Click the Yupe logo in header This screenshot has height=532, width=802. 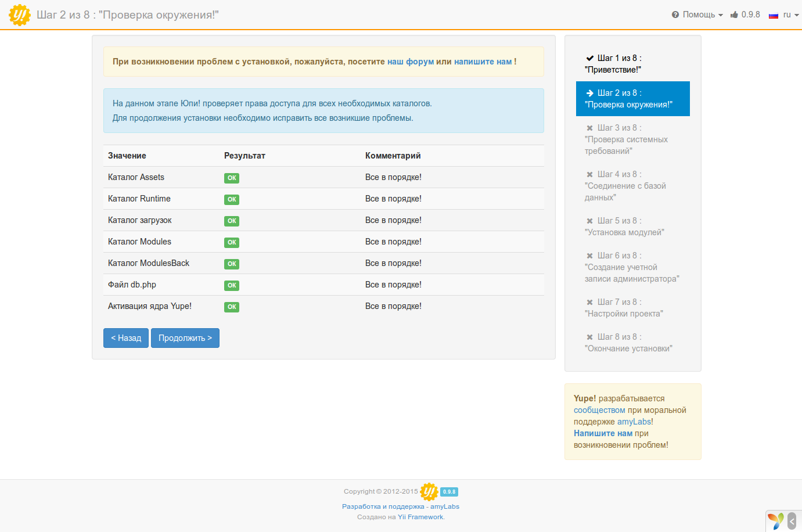click(20, 15)
